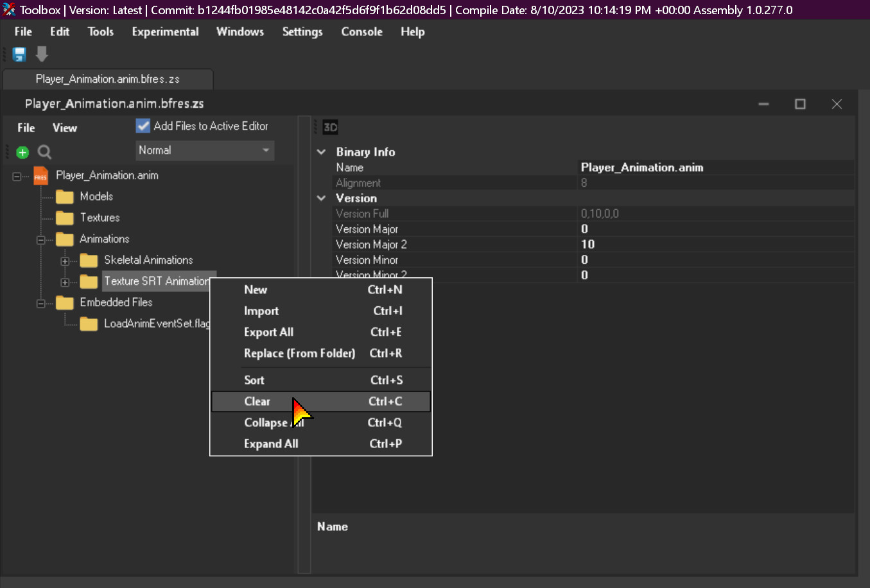The height and width of the screenshot is (588, 870).
Task: Click the down arrow icon on the toolbar
Action: click(x=41, y=54)
